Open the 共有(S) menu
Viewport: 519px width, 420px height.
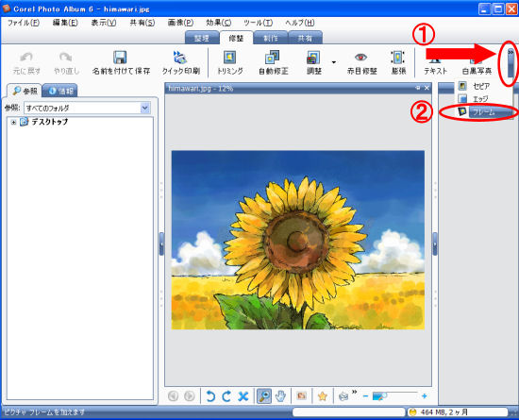click(x=142, y=23)
